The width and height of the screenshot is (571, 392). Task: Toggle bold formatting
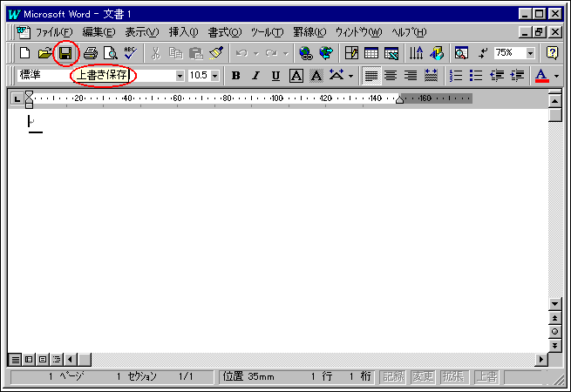[x=236, y=75]
